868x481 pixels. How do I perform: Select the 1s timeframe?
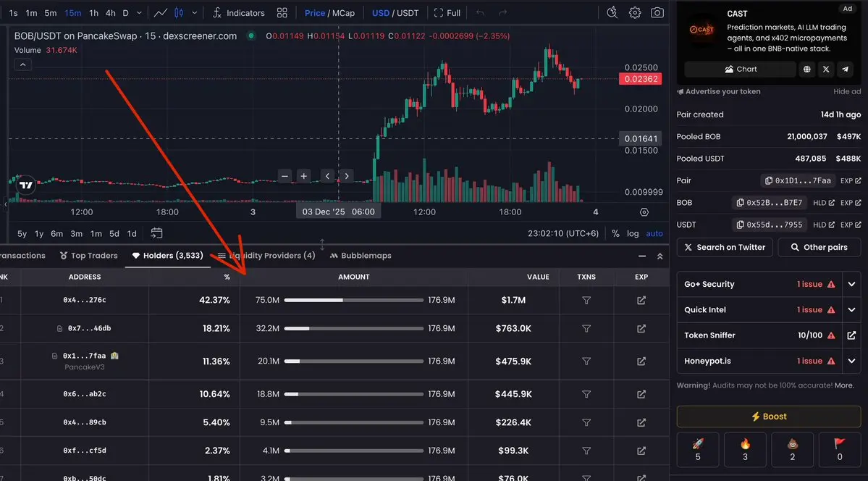click(13, 13)
